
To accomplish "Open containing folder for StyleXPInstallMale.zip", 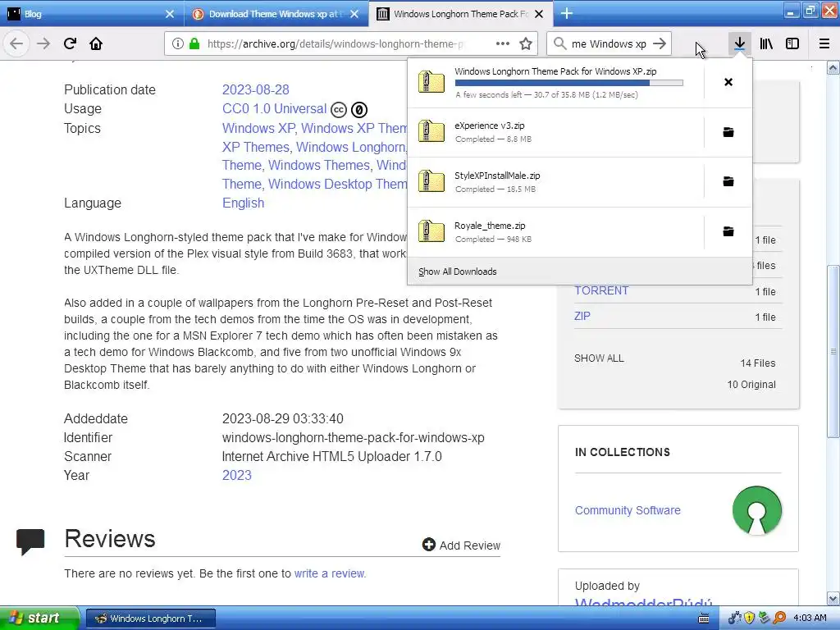I will click(728, 181).
